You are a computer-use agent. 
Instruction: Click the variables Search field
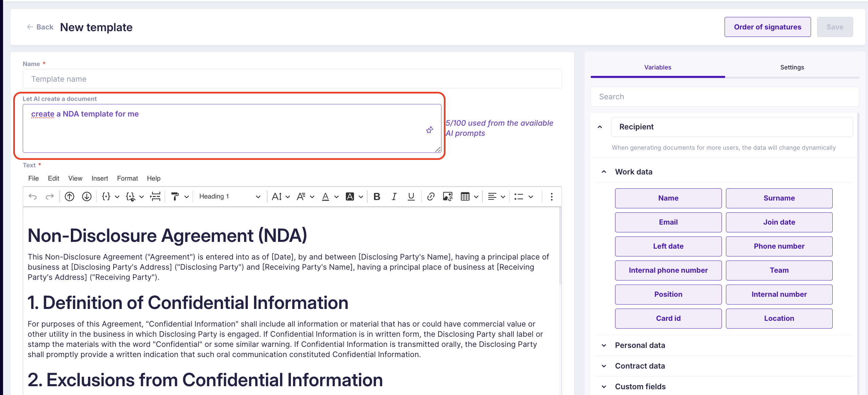[725, 97]
